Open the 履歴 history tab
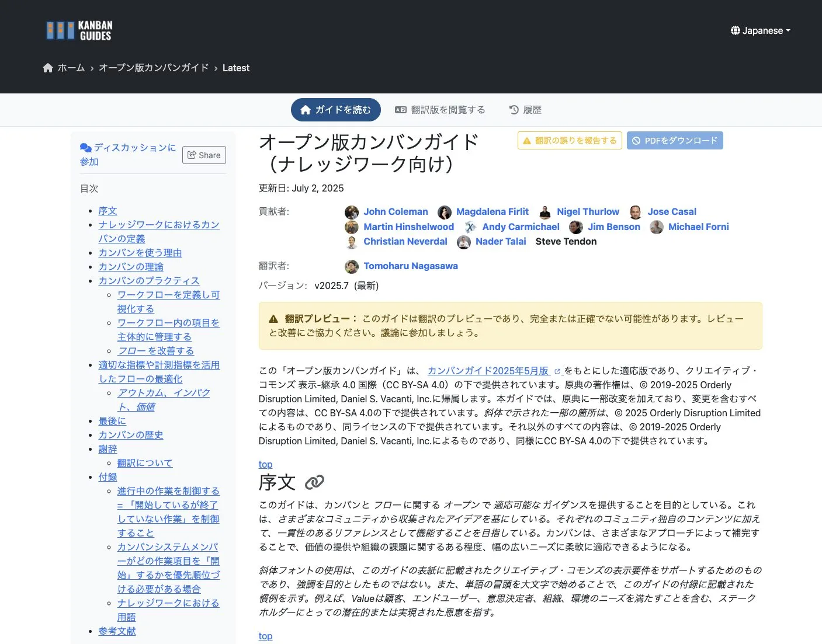 pyautogui.click(x=525, y=110)
